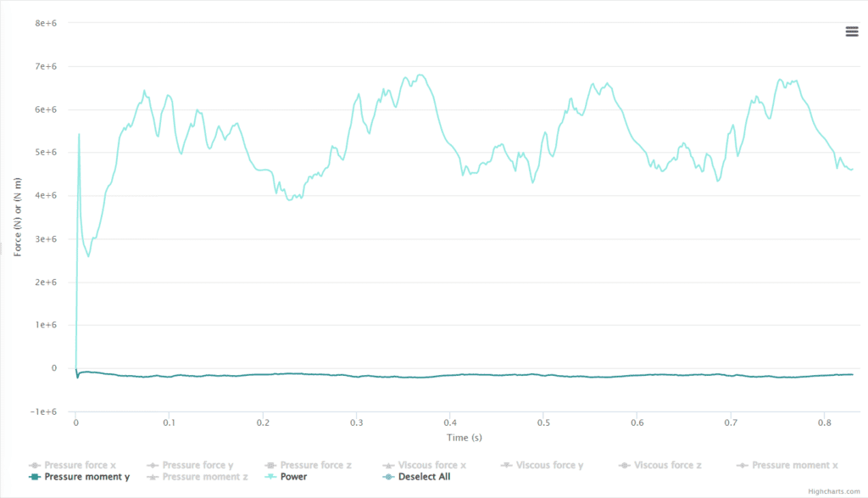Image resolution: width=868 pixels, height=498 pixels.
Task: Click the Power line peak near 0.37 s
Action: click(x=420, y=76)
